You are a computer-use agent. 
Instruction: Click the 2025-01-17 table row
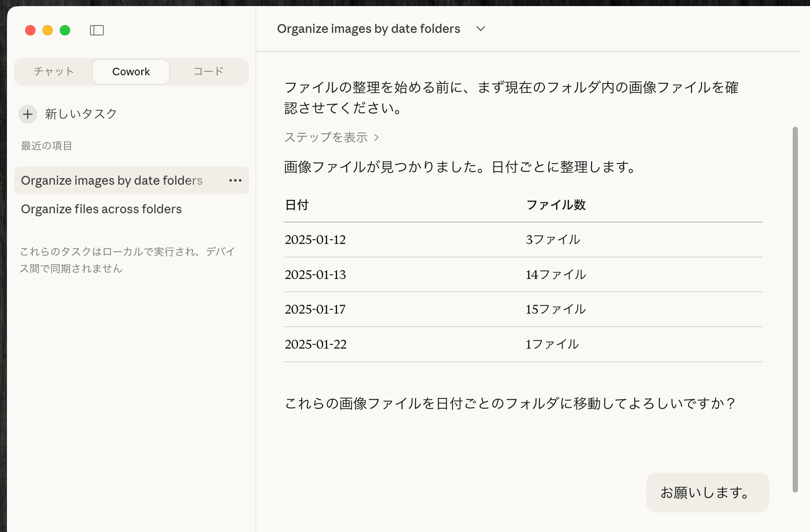click(523, 309)
